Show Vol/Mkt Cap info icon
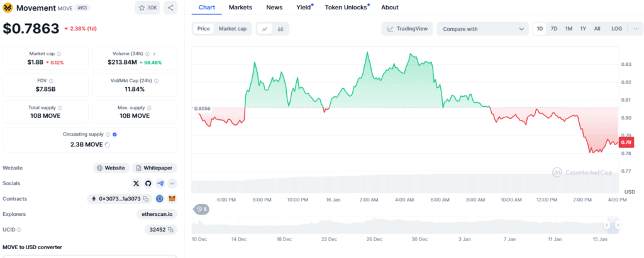The width and height of the screenshot is (644, 258). tap(157, 81)
